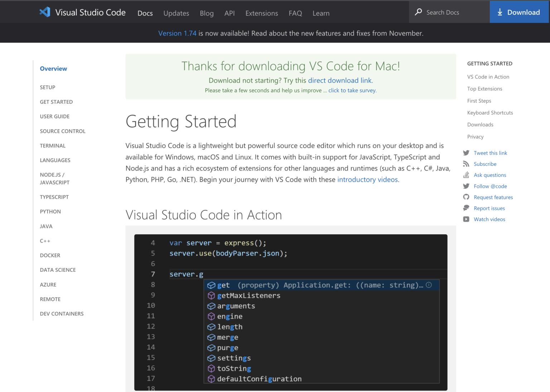Click the Version 1.74 link
This screenshot has height=392, width=550.
[177, 33]
